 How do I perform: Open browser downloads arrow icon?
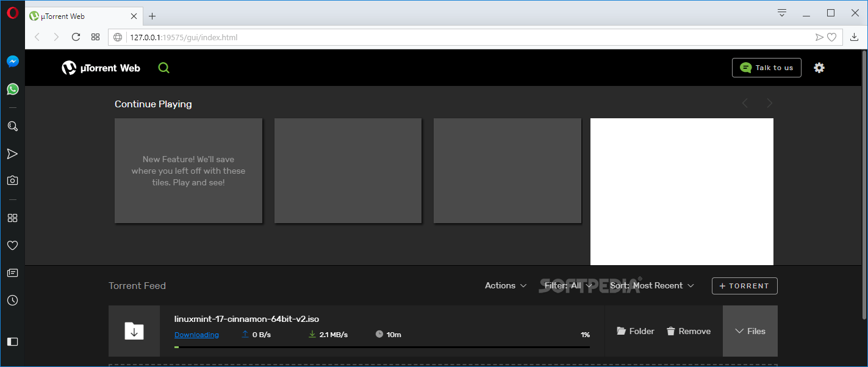[855, 37]
